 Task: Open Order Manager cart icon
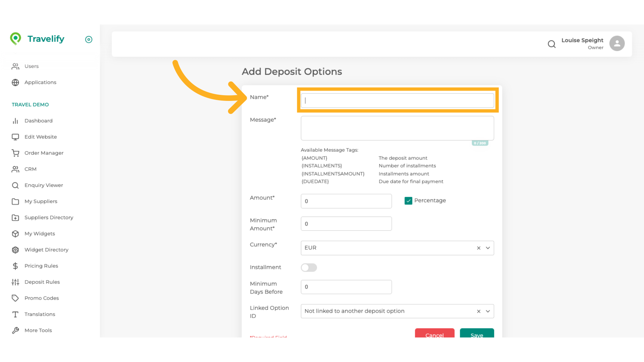click(x=15, y=153)
